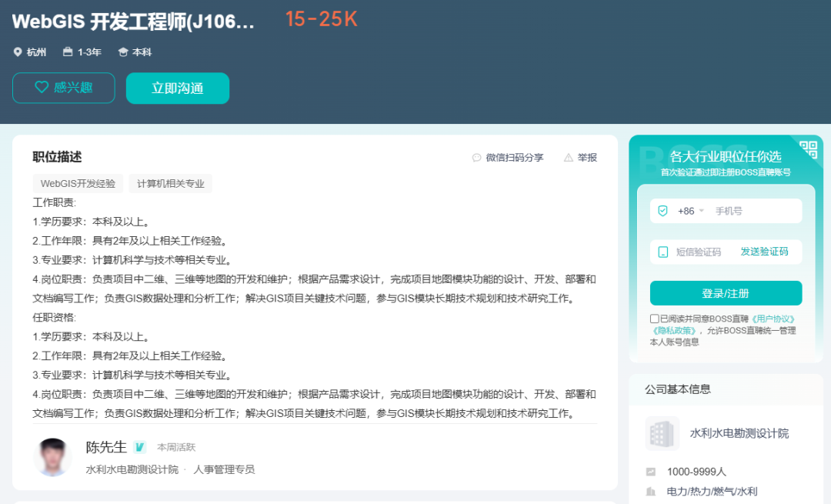The height and width of the screenshot is (504, 831).
Task: Open 微信扫码分享 link
Action: coord(515,158)
